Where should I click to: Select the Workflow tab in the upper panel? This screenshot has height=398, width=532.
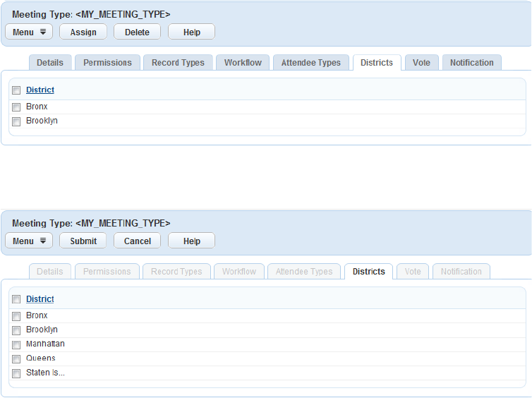243,63
